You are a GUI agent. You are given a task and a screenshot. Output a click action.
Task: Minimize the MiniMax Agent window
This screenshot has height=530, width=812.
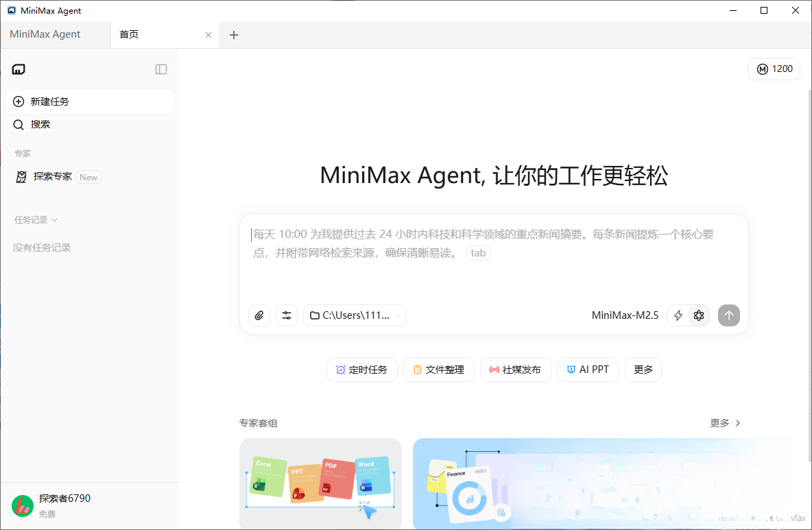(732, 10)
